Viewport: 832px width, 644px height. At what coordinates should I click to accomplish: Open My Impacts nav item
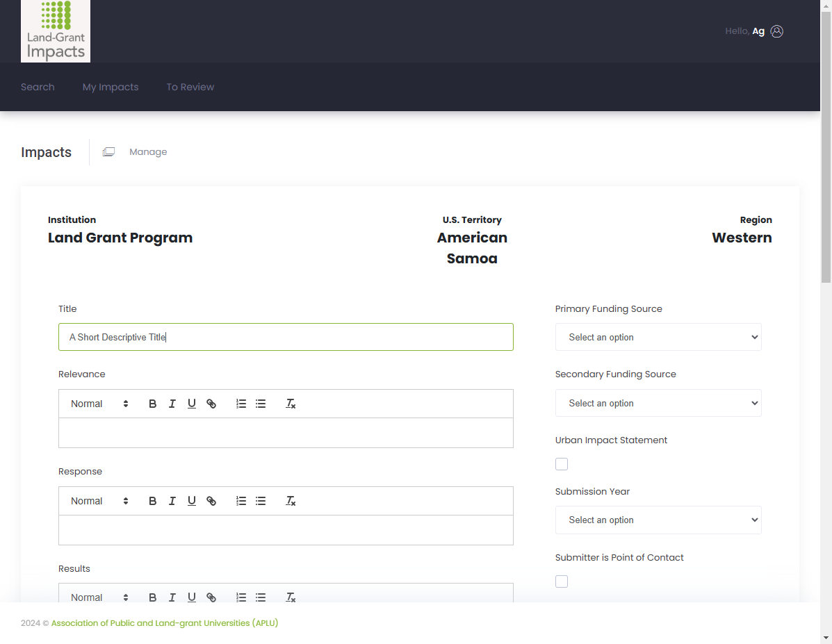point(111,87)
